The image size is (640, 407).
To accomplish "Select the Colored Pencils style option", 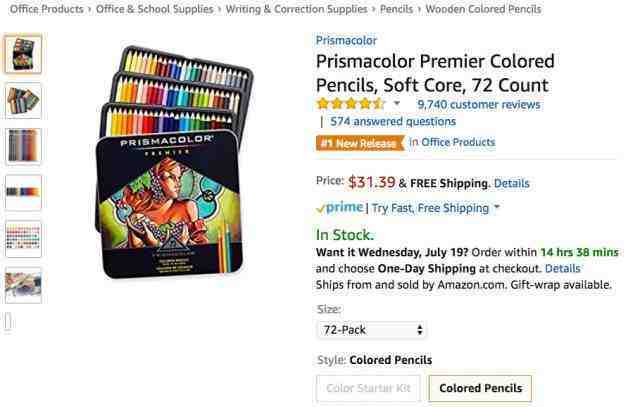I will pos(480,388).
